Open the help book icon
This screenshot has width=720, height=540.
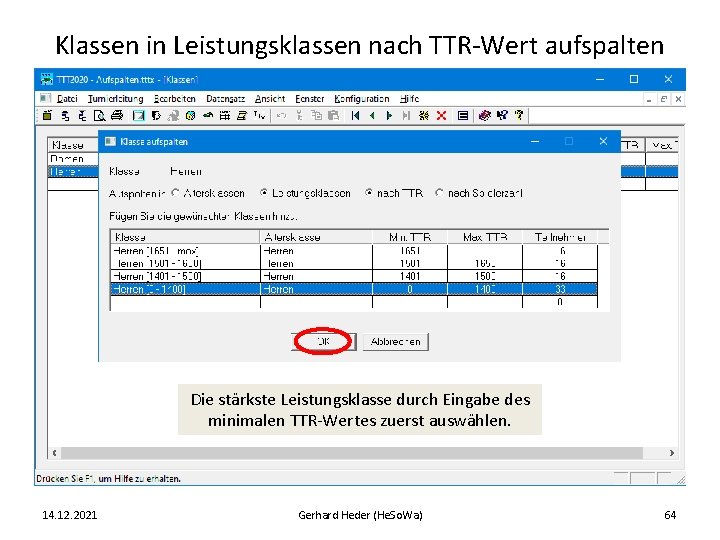(x=484, y=116)
